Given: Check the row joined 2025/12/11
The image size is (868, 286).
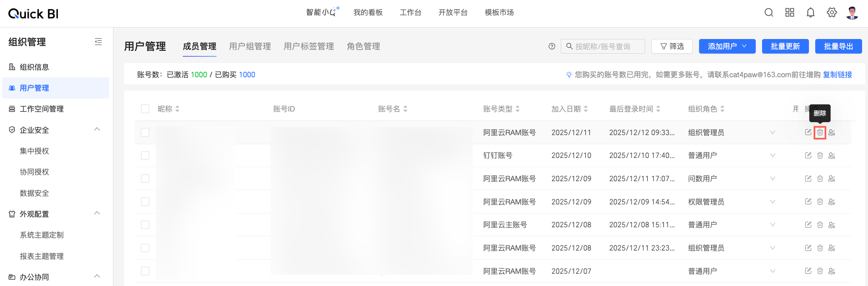Looking at the screenshot, I should point(145,132).
